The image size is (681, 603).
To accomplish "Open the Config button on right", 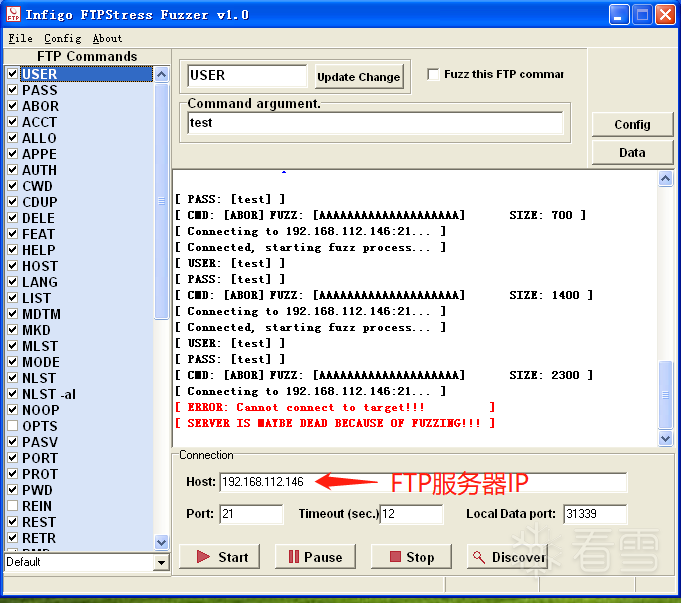I will point(632,125).
